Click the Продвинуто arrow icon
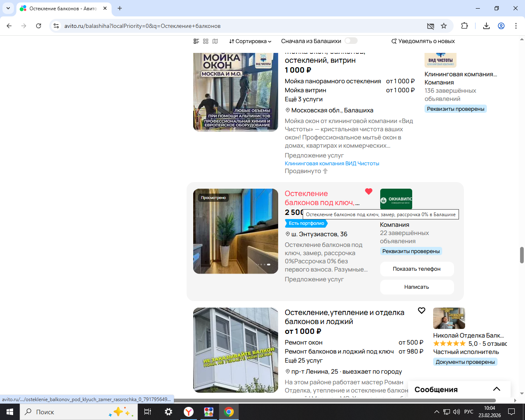 325,171
